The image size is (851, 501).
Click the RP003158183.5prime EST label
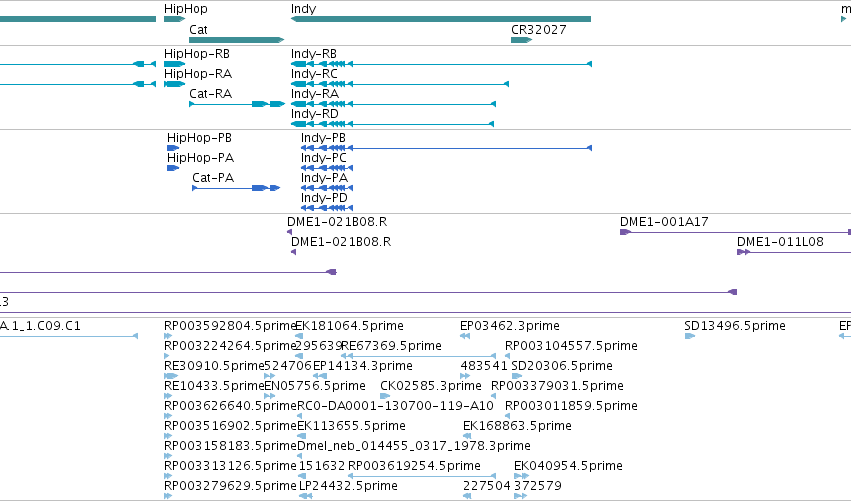pos(230,447)
